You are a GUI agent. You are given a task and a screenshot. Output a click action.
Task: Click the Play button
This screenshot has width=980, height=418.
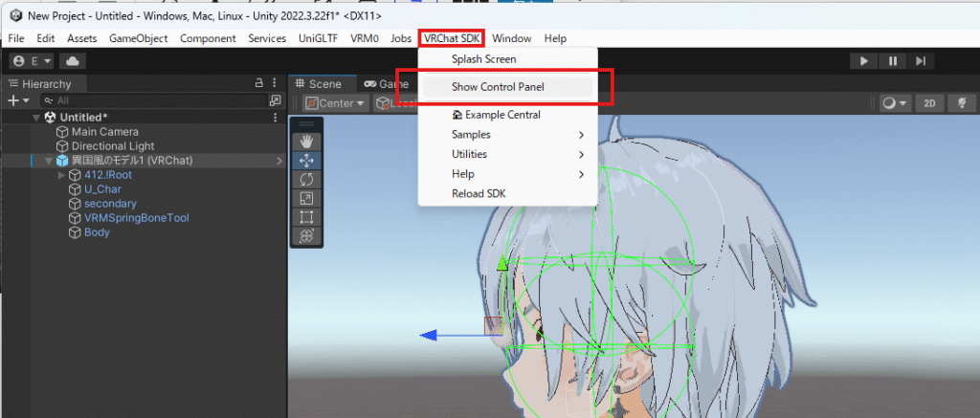pos(864,61)
